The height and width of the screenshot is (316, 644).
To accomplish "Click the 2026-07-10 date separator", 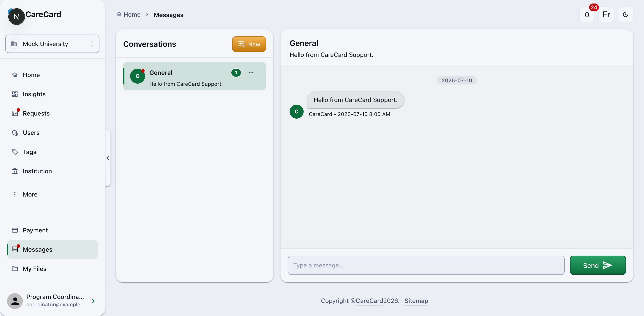I will click(457, 81).
